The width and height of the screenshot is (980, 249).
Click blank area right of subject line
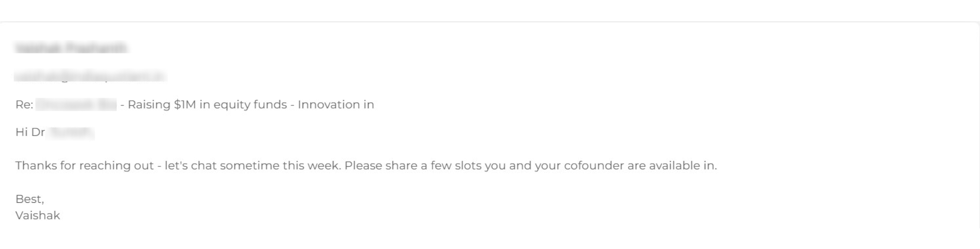tap(647, 105)
